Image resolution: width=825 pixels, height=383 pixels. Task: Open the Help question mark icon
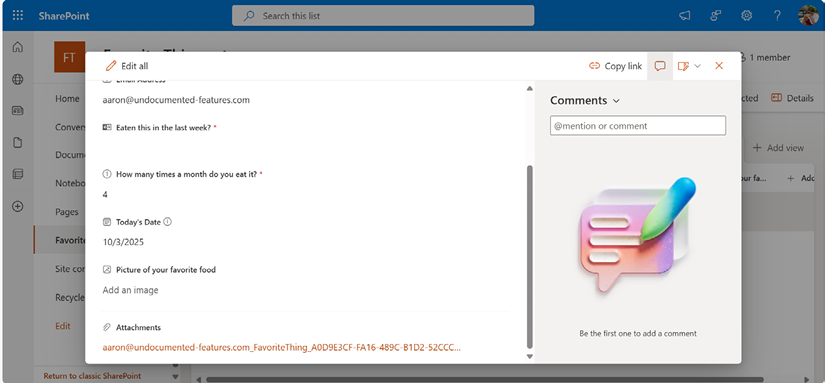click(777, 16)
